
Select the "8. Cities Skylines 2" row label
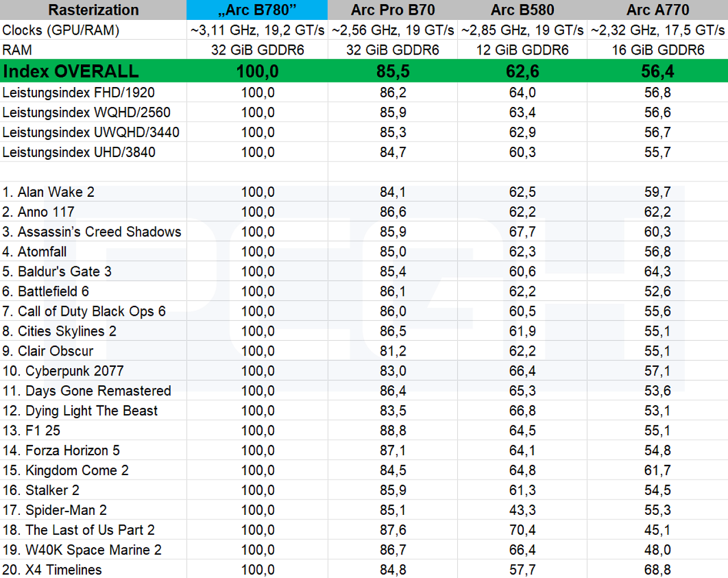point(59,332)
